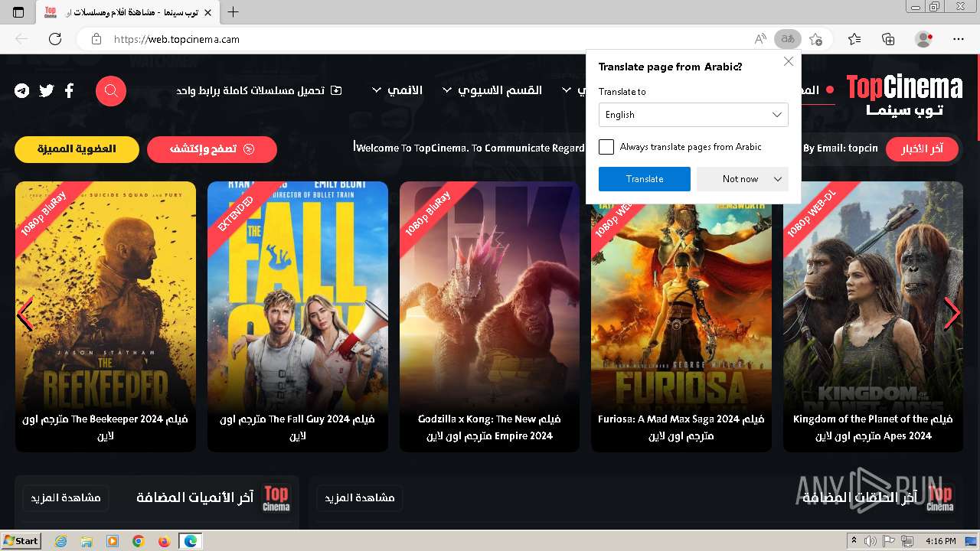The height and width of the screenshot is (551, 980).
Task: Open the Twitter social icon
Action: pos(47,91)
